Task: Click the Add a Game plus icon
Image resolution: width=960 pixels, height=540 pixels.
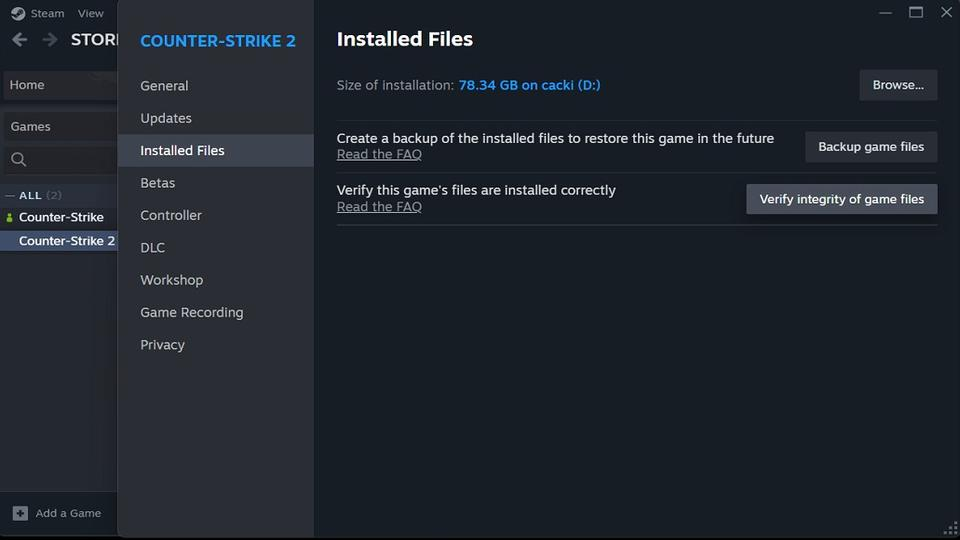Action: pyautogui.click(x=20, y=513)
